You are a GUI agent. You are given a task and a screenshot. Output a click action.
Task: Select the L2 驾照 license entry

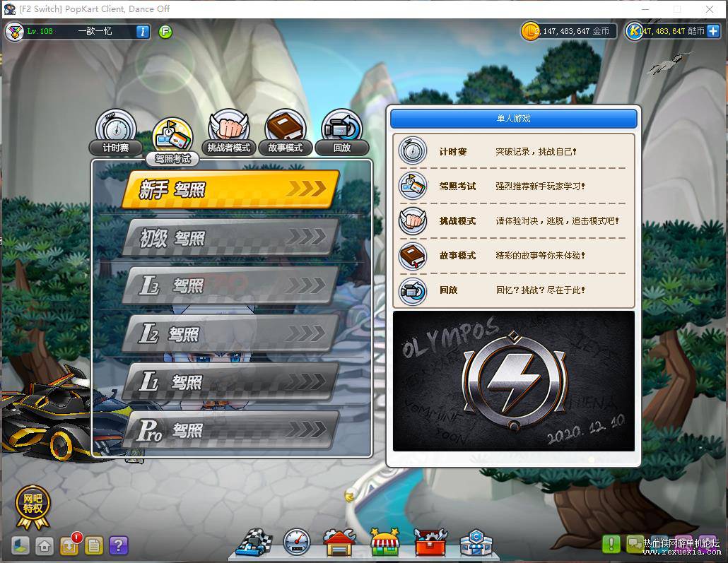coord(230,333)
